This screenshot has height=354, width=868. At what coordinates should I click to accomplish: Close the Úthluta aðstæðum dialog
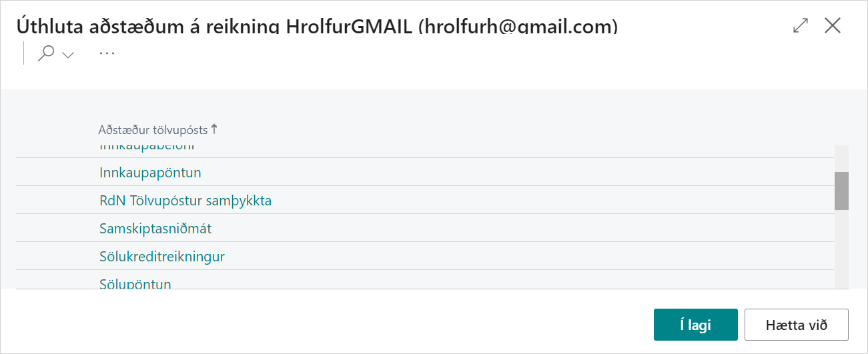[x=833, y=26]
